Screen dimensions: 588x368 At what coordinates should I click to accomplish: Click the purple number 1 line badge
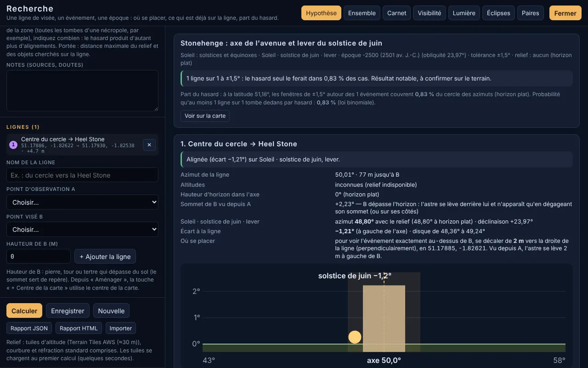[13, 145]
